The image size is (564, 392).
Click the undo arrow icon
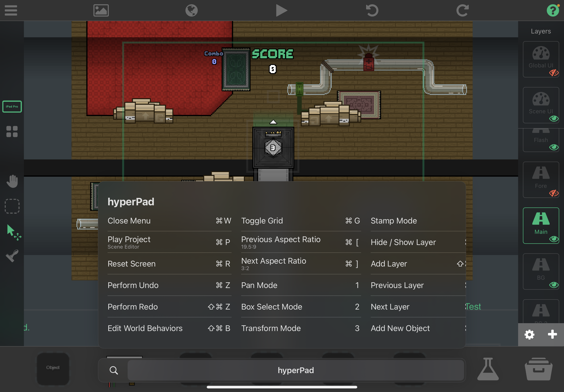pos(372,10)
